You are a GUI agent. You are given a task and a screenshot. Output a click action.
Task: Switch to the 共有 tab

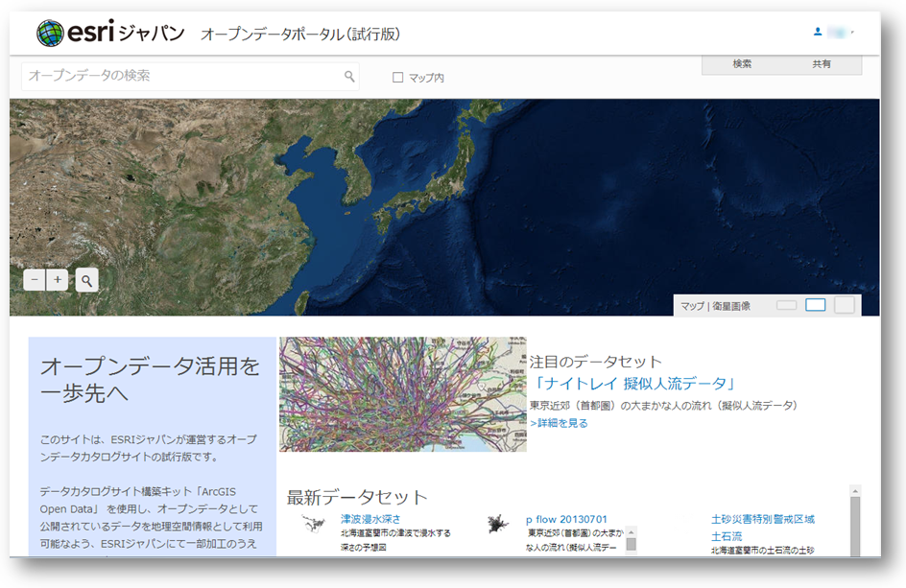click(x=822, y=64)
